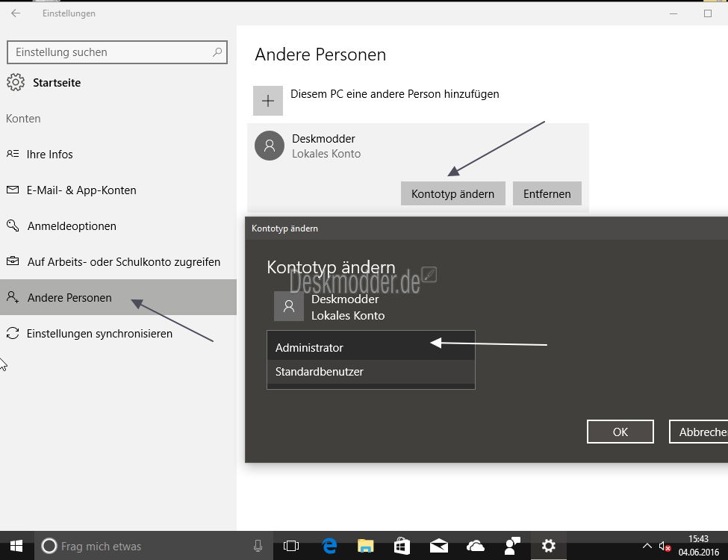Open Anmeldeoptionen page
The image size is (728, 560).
click(119, 225)
